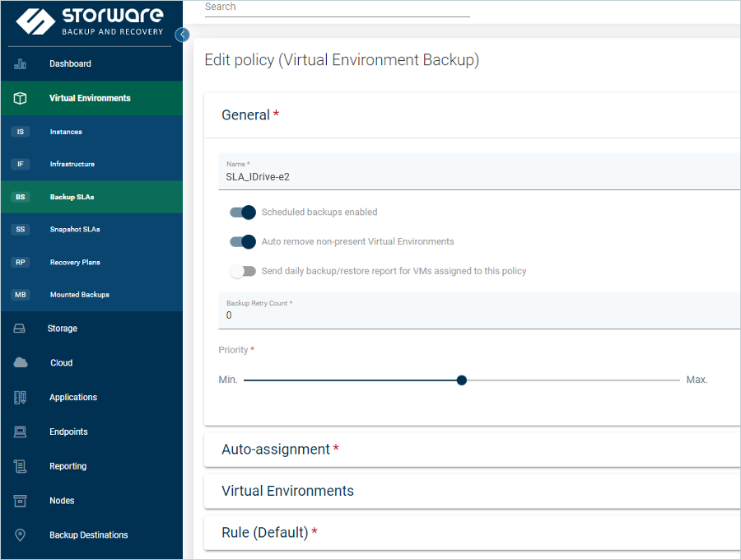This screenshot has width=741, height=560.
Task: Collapse the General section header
Action: pyautogui.click(x=473, y=115)
